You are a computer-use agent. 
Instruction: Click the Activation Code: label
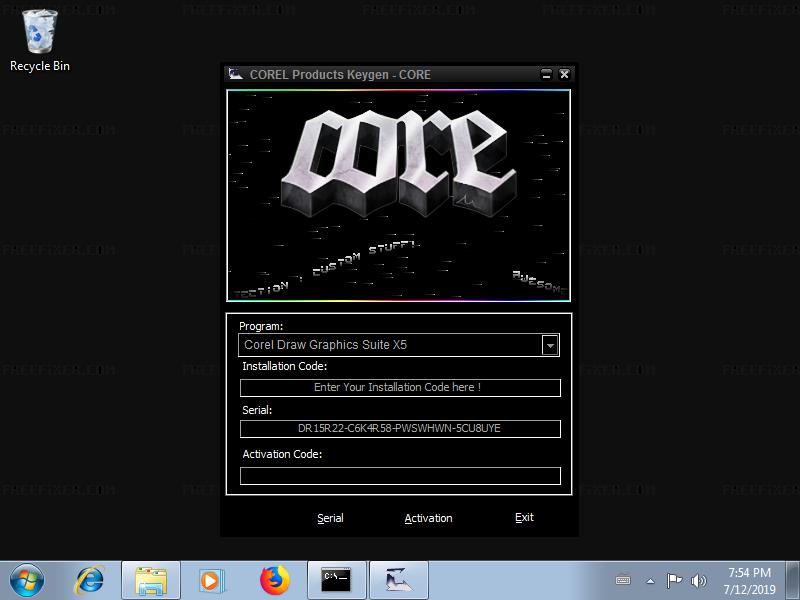point(282,455)
